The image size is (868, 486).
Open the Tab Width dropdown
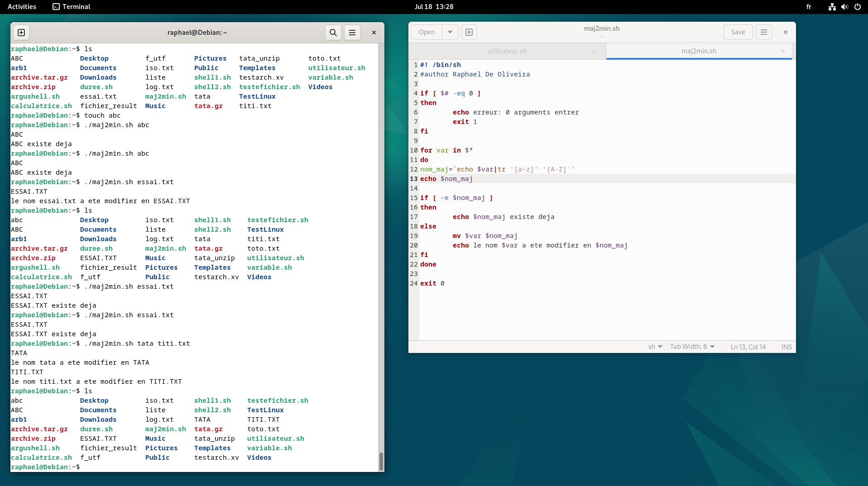(692, 347)
